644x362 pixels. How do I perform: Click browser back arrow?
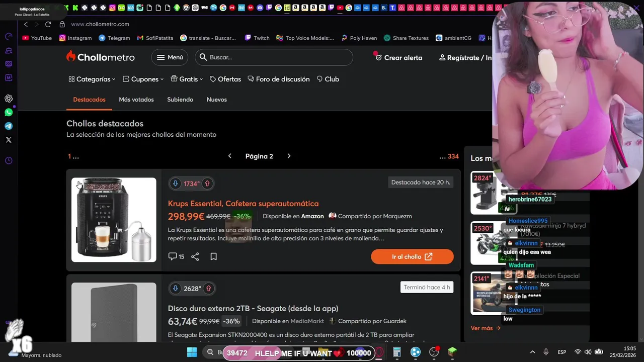pos(26,24)
